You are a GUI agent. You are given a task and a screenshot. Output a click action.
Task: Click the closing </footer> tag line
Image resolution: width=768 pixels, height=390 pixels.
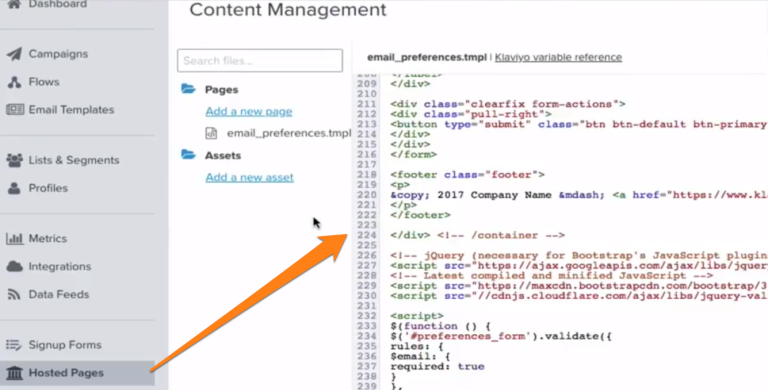point(421,215)
